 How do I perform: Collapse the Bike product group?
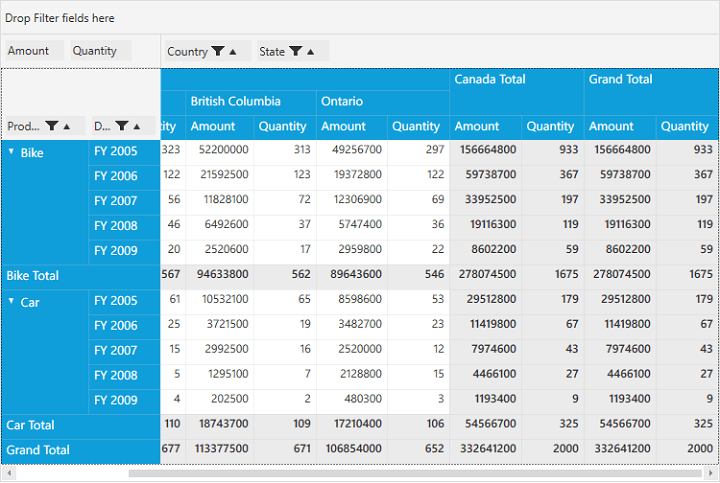[11, 152]
